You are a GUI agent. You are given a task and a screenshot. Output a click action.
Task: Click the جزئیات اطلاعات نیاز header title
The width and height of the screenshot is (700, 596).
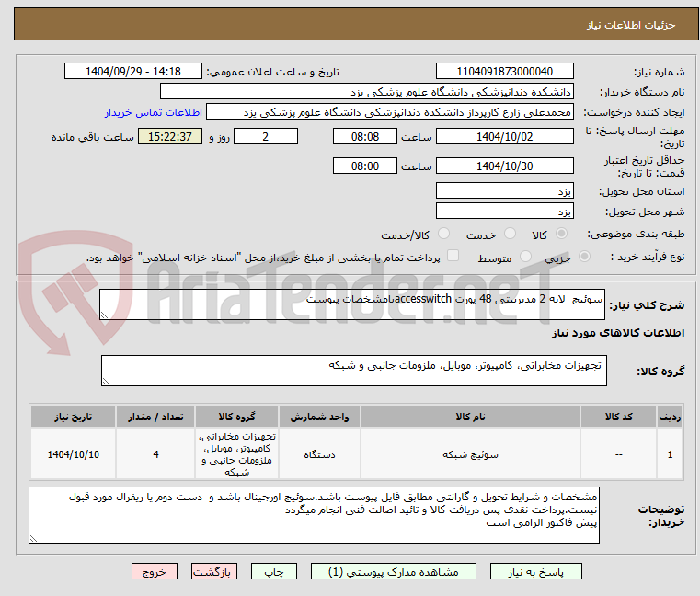coord(631,25)
